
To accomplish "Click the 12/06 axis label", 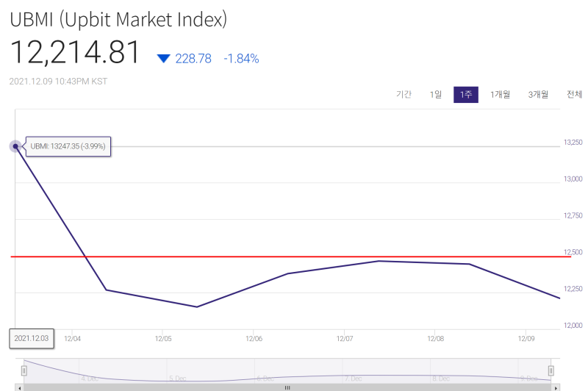I will (254, 339).
